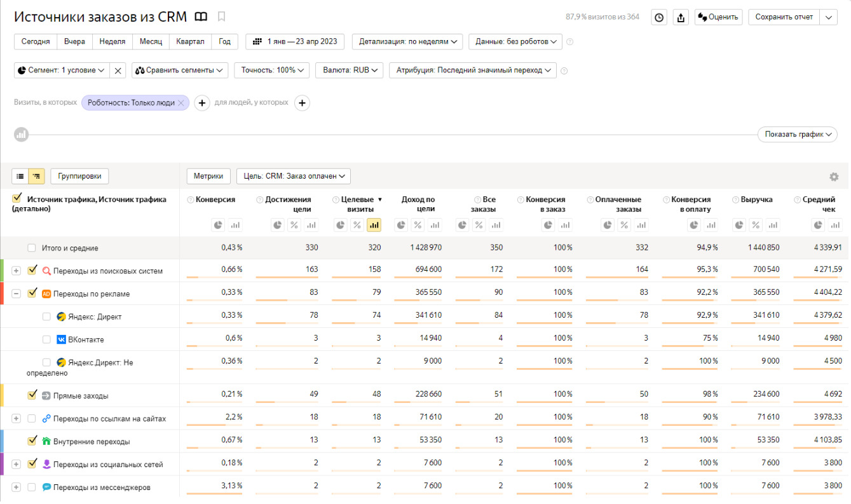
Task: Click the export upload icon
Action: pos(681,18)
